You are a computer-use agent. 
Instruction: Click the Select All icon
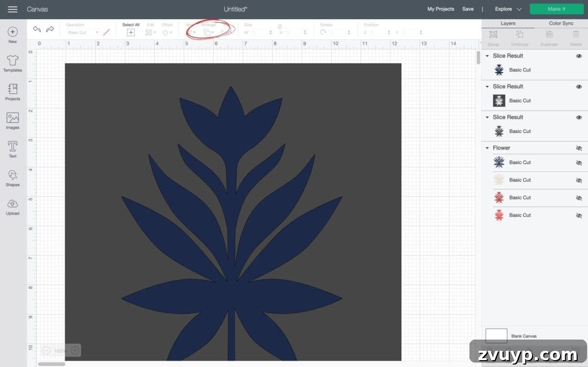click(131, 32)
